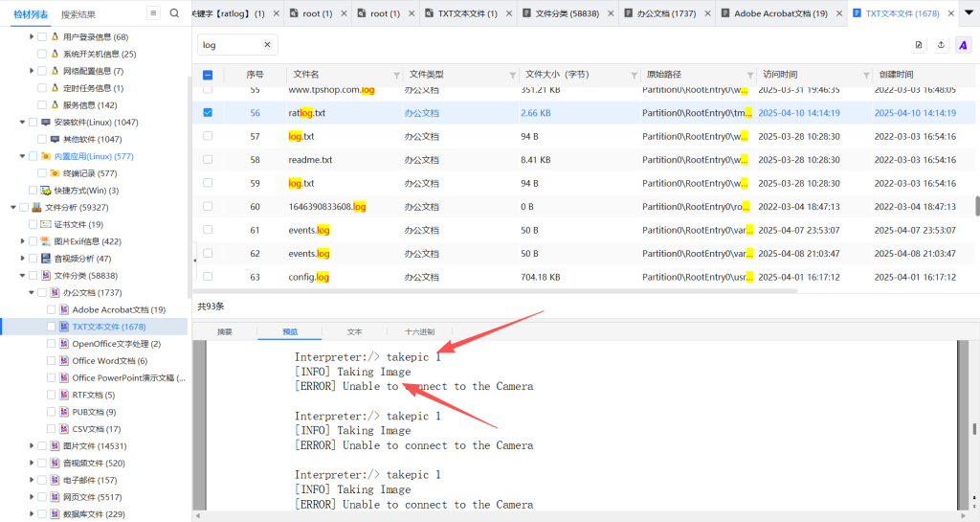980x522 pixels.
Task: Click the upload/export icon in toolbar
Action: tap(941, 45)
